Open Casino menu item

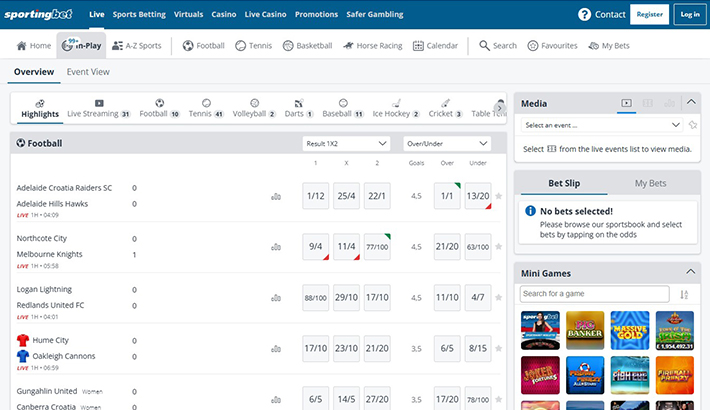pos(224,14)
